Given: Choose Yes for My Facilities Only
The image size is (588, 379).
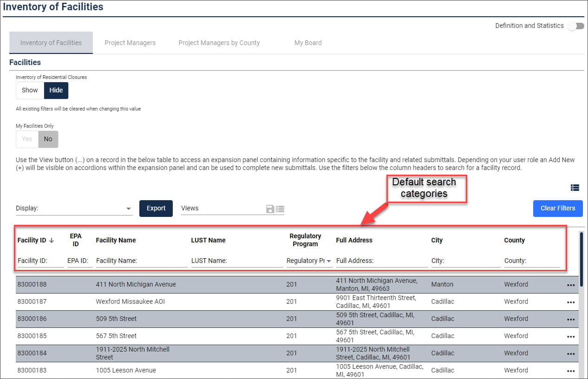Looking at the screenshot, I should click(x=27, y=139).
